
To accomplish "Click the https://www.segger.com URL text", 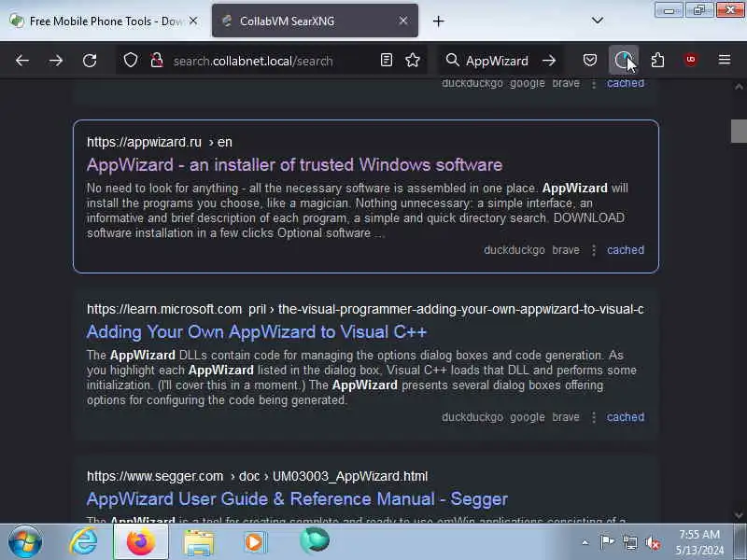I will (155, 476).
